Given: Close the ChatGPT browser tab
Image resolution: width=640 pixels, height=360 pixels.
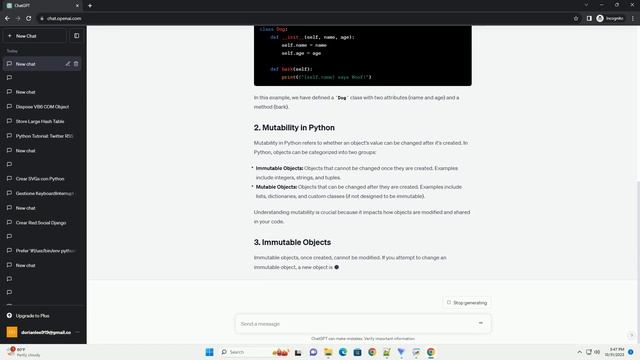Looking at the screenshot, I should (x=77, y=6).
